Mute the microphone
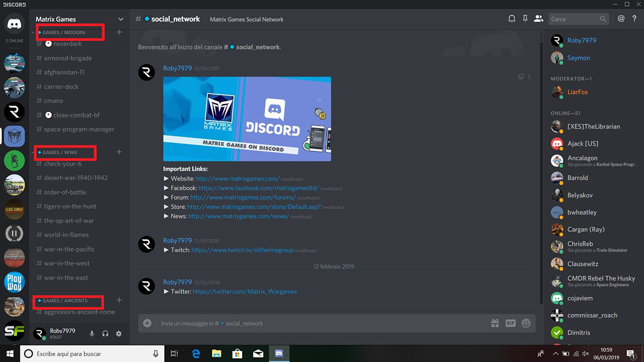 [x=92, y=334]
